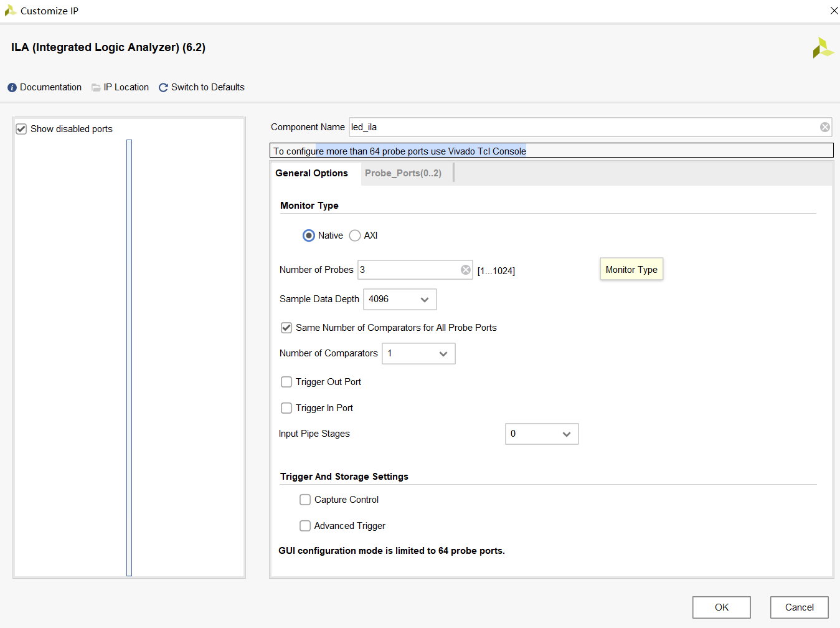
Task: Toggle Show disabled ports checkbox
Action: 21,129
